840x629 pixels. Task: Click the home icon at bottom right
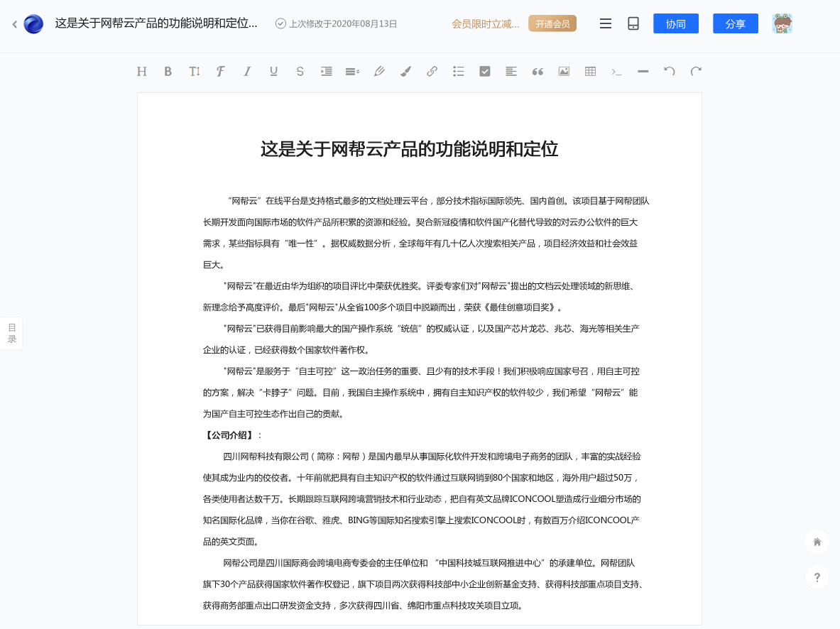coord(817,542)
